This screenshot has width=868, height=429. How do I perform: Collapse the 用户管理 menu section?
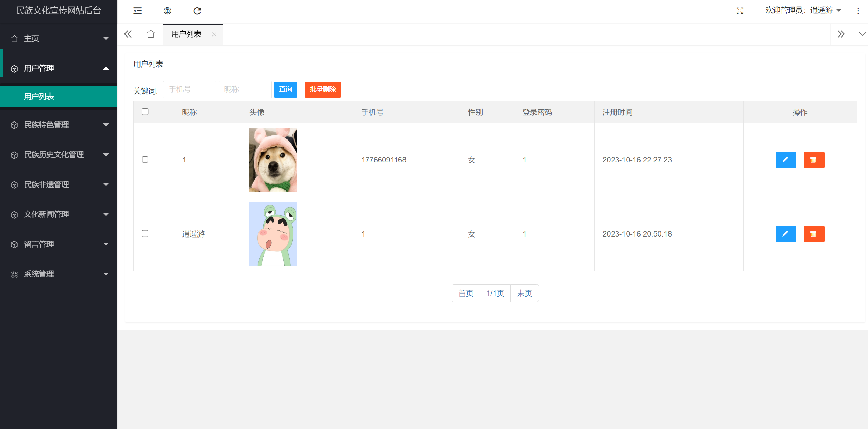click(58, 68)
